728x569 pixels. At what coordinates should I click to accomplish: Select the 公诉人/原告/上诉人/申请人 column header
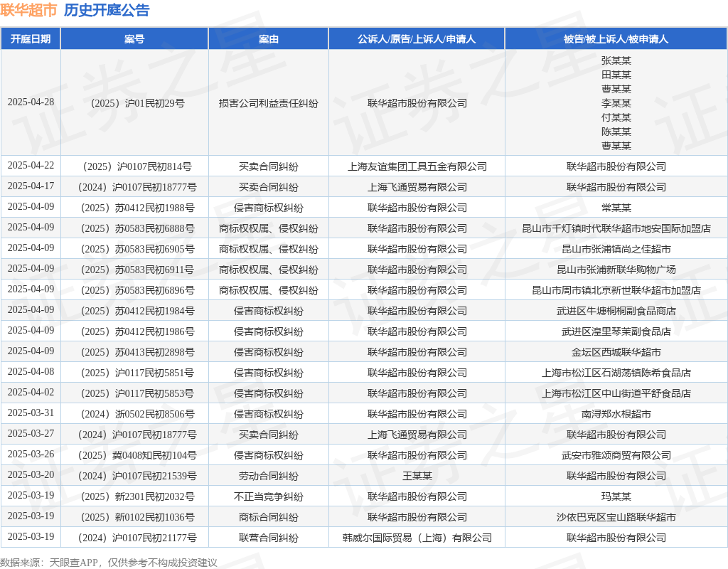(x=417, y=39)
